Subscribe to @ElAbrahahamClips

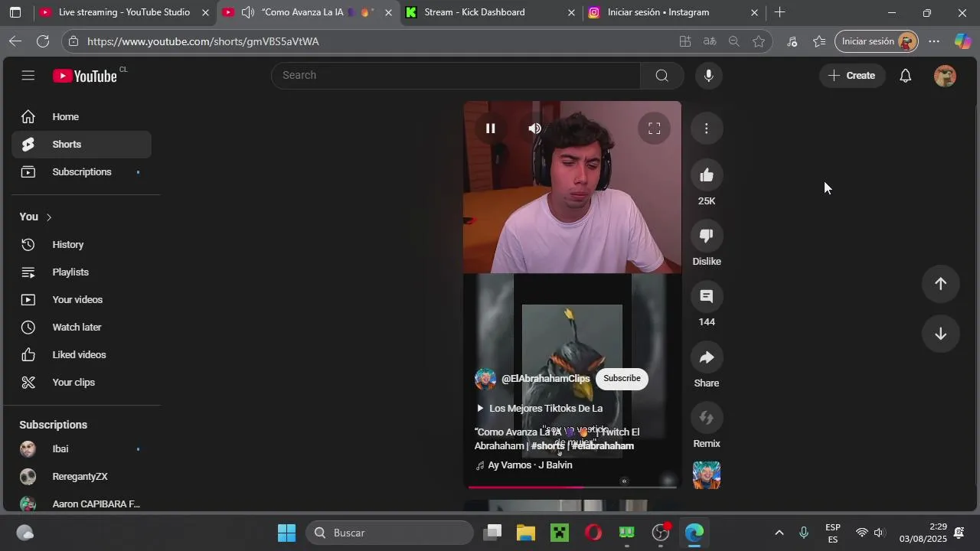(x=622, y=378)
